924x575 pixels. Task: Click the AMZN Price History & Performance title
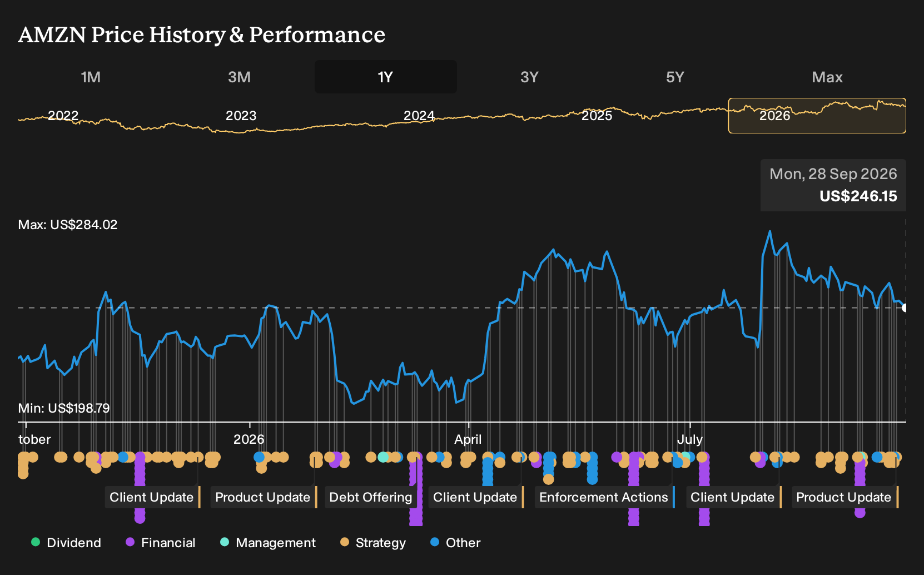click(202, 34)
